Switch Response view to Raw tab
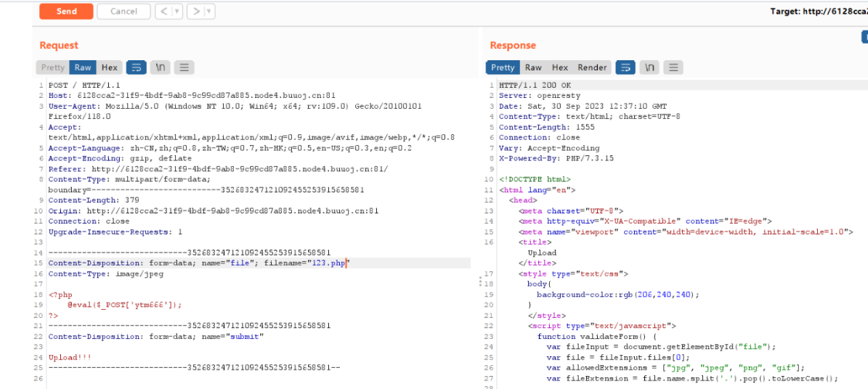The image size is (868, 389). 533,67
